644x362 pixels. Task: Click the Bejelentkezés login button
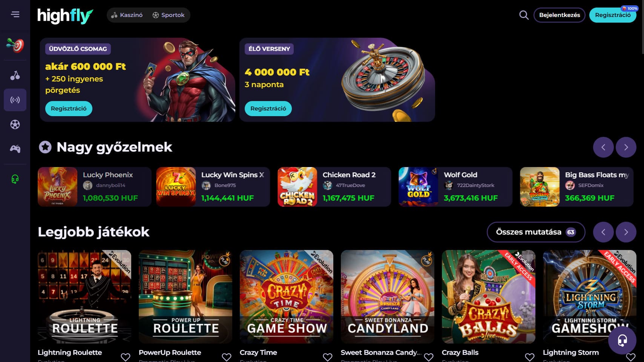coord(560,15)
